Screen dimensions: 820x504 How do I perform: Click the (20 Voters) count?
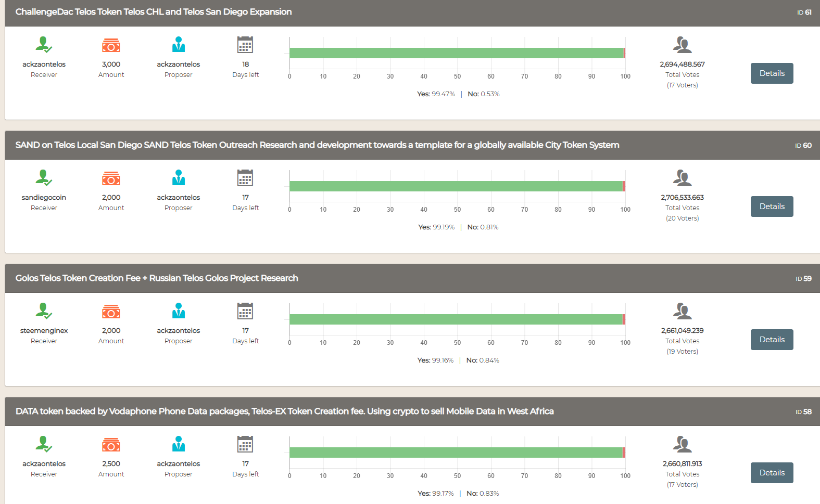pyautogui.click(x=682, y=218)
